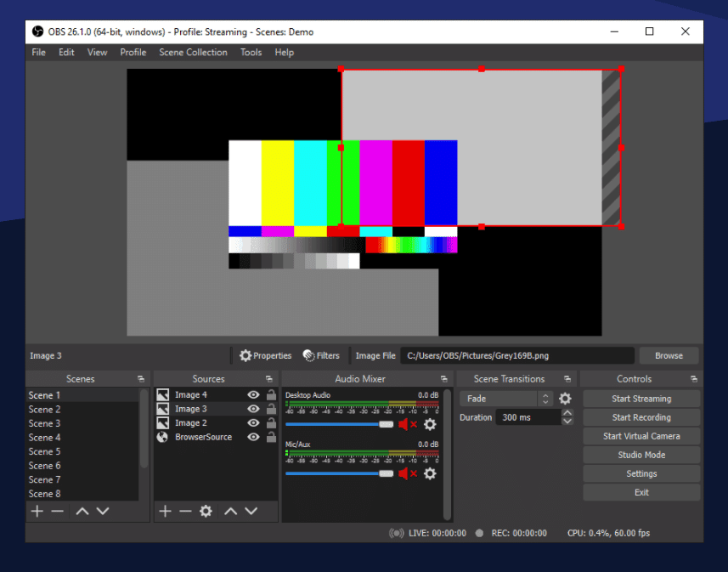Lock the Image 2 source
The width and height of the screenshot is (728, 572).
(x=271, y=423)
